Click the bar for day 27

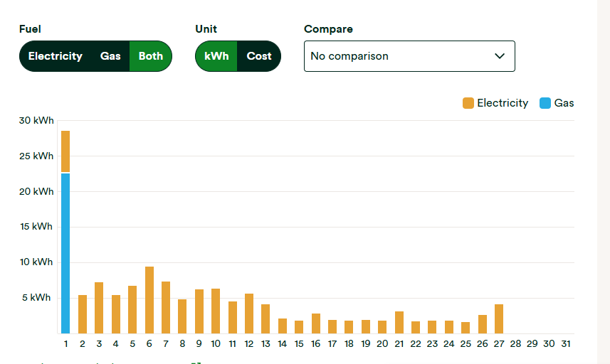point(499,319)
